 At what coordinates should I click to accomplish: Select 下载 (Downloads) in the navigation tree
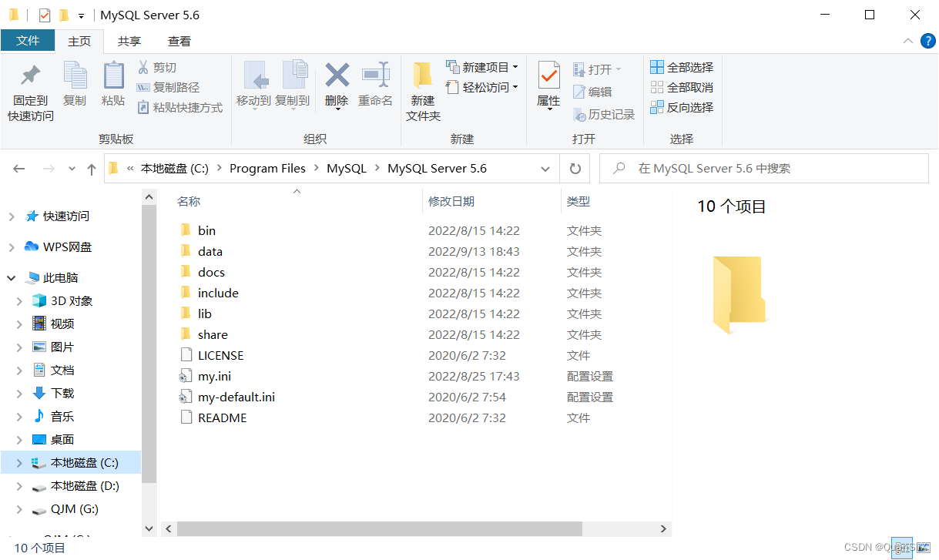(x=62, y=394)
